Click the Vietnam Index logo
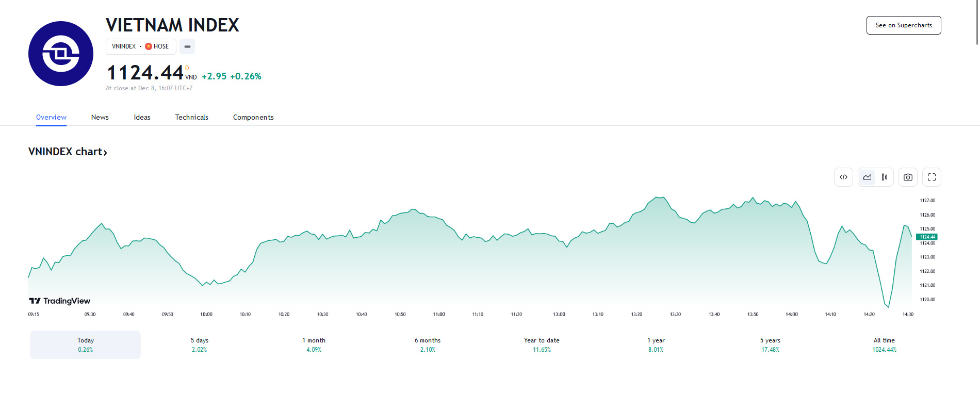Image resolution: width=980 pixels, height=393 pixels. pyautogui.click(x=61, y=54)
